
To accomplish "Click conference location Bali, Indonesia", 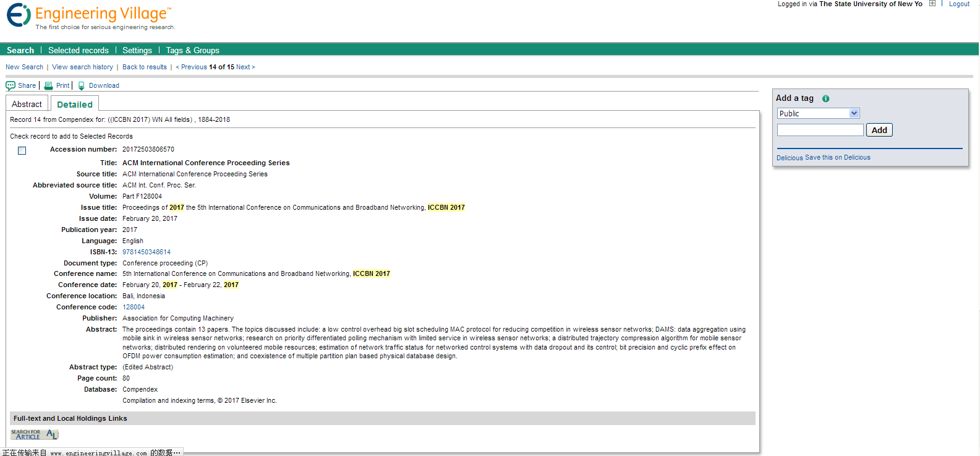I will [x=143, y=296].
